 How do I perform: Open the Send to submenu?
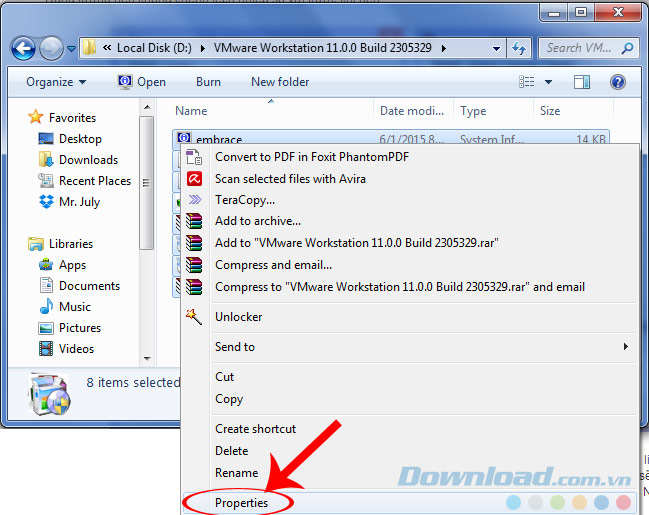(x=410, y=347)
